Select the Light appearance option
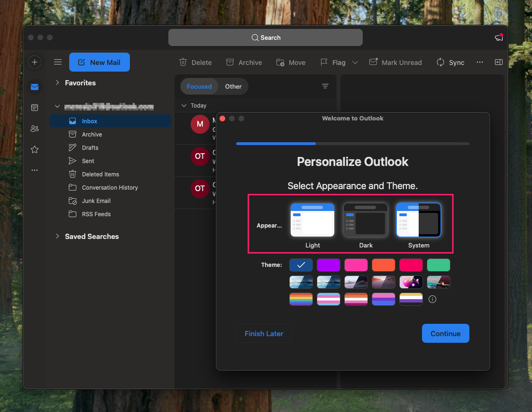The height and width of the screenshot is (412, 532). (x=312, y=220)
